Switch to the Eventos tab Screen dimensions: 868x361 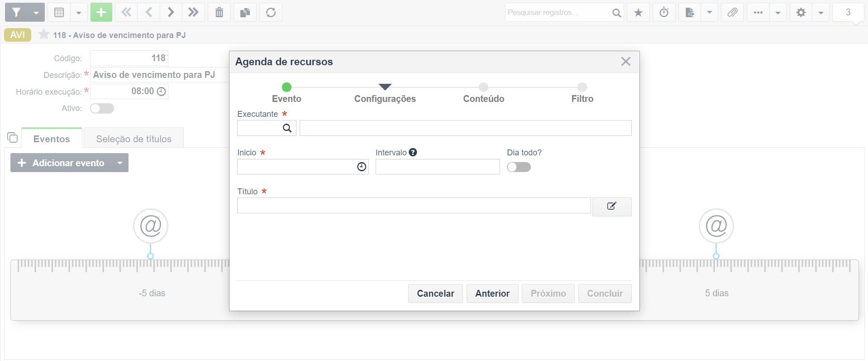(52, 139)
